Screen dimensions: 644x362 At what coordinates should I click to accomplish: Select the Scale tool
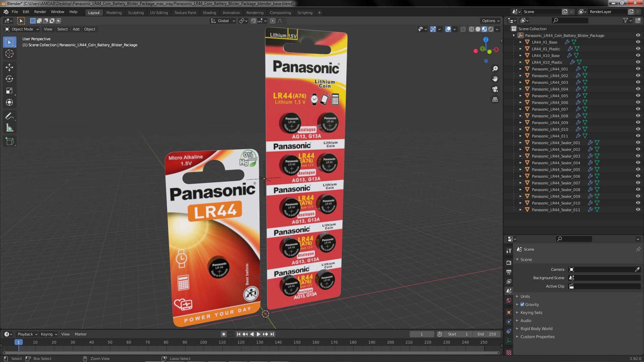[9, 90]
